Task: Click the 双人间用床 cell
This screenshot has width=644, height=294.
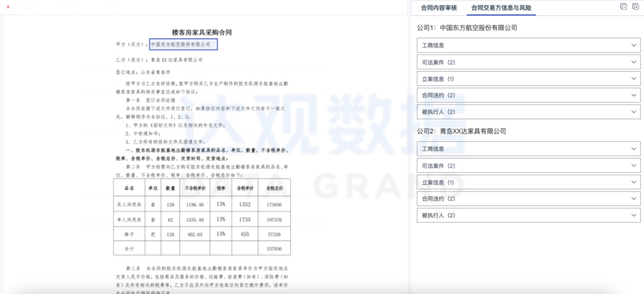Action: 129,204
